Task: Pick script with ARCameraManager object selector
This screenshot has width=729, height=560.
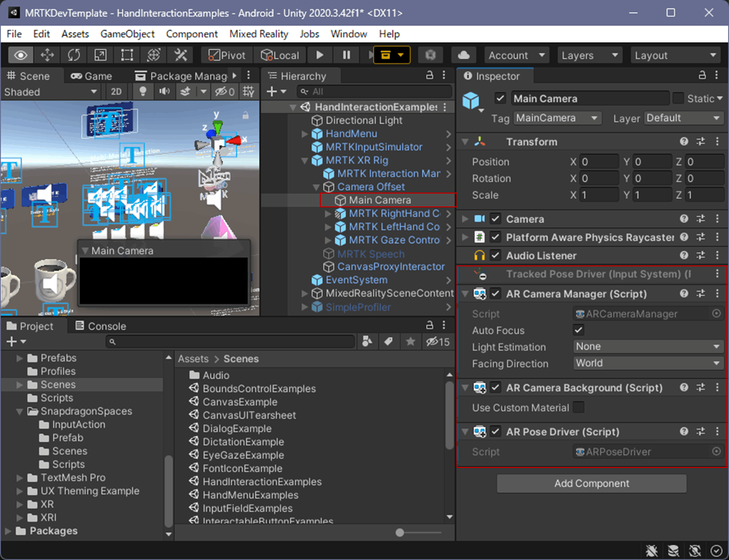Action: [x=717, y=314]
